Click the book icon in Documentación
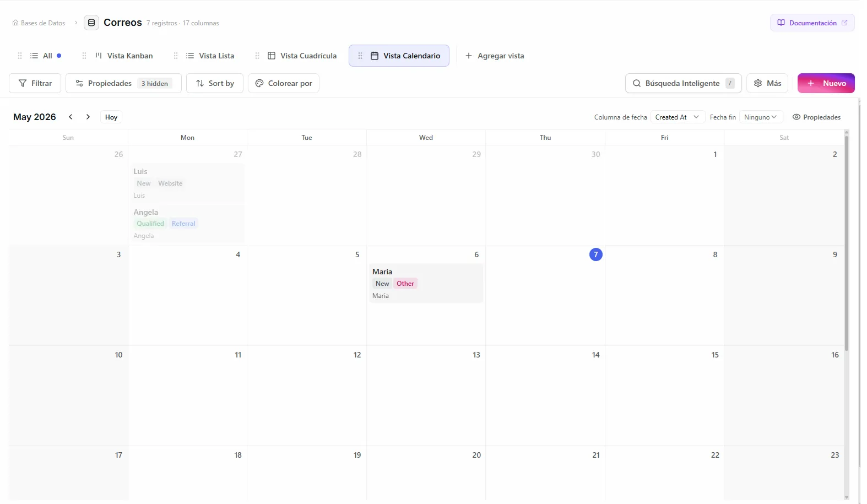867x504 pixels. [x=781, y=23]
